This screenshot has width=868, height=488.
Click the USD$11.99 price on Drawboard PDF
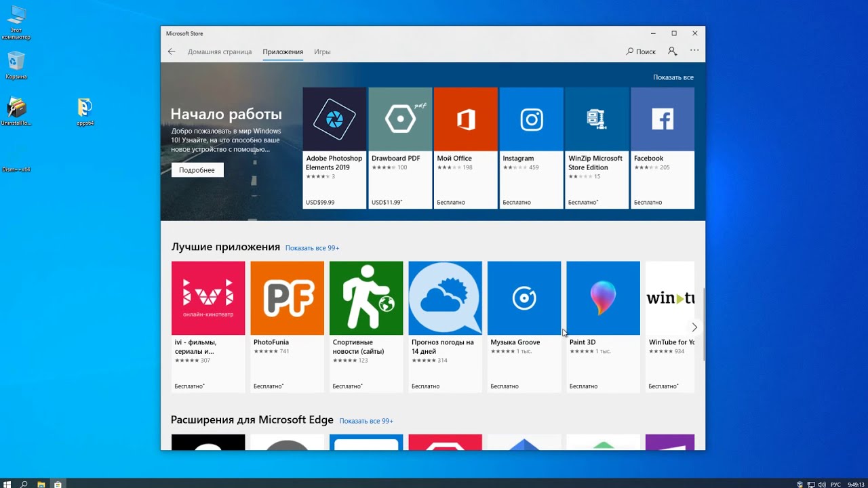tap(387, 202)
